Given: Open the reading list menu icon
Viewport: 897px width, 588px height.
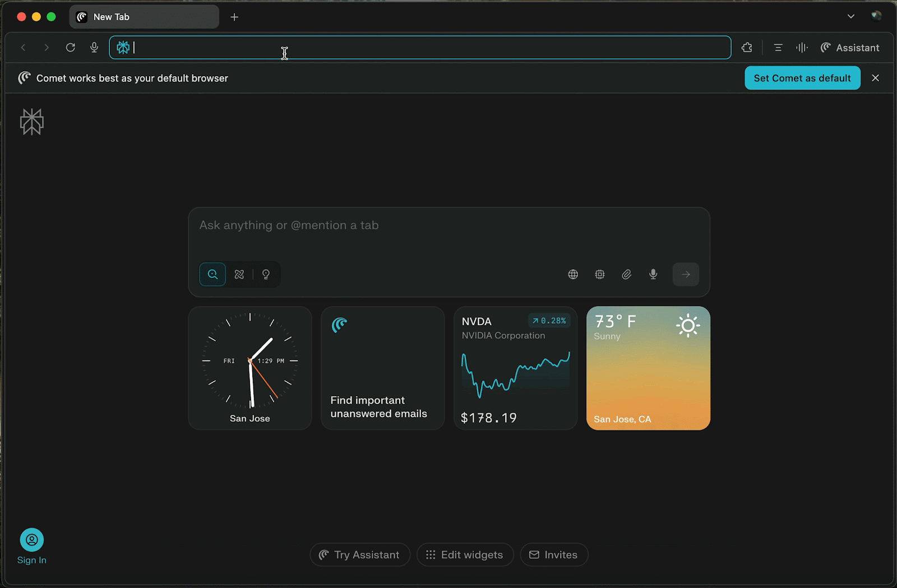Looking at the screenshot, I should tap(778, 48).
